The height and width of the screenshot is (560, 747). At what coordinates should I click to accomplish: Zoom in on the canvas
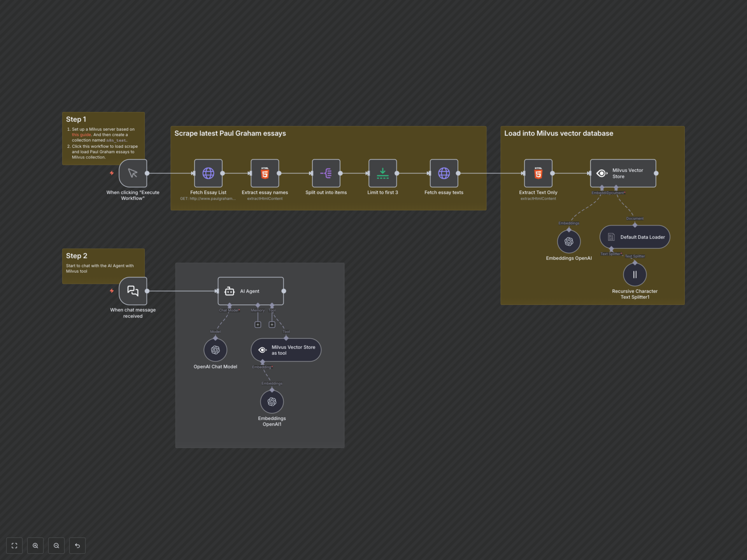click(35, 545)
